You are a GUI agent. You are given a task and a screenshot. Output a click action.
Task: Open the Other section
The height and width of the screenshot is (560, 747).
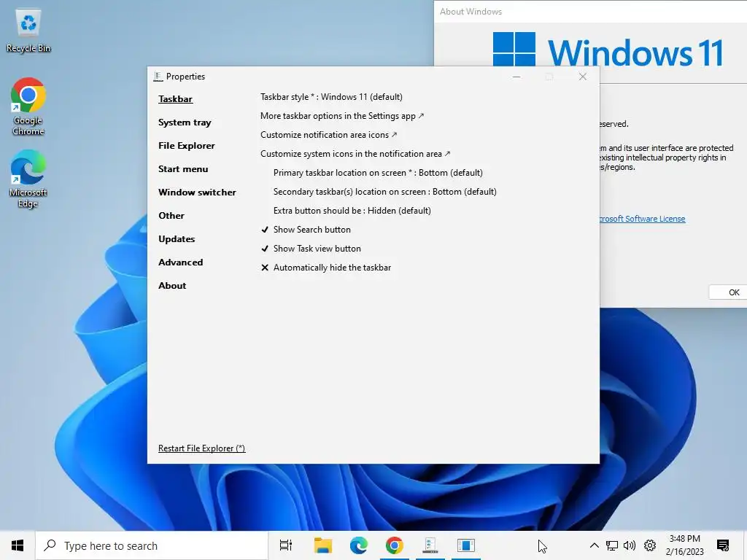coord(171,216)
